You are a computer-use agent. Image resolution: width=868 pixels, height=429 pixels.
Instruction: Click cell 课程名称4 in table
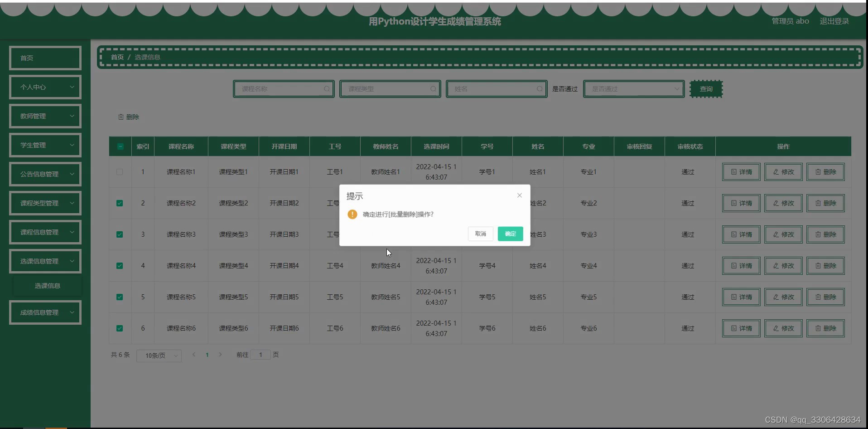pyautogui.click(x=181, y=266)
